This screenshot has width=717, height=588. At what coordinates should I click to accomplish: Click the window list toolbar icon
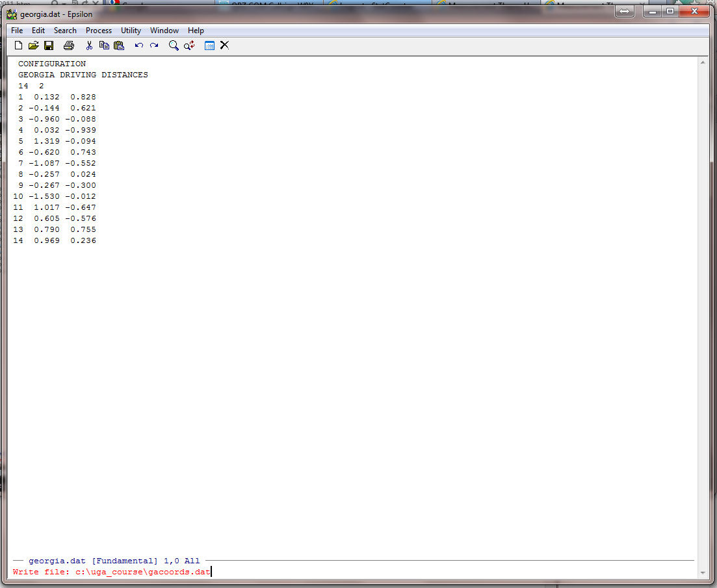click(x=209, y=45)
